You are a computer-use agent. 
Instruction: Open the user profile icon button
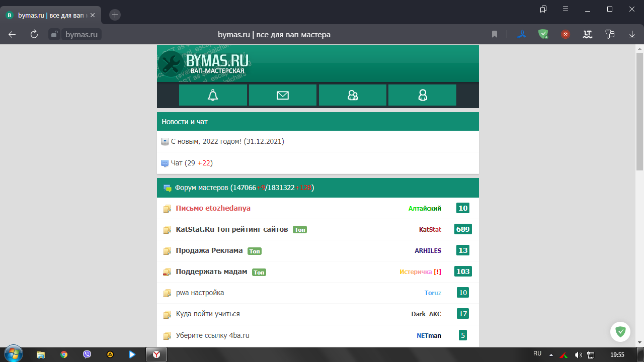[x=422, y=95]
